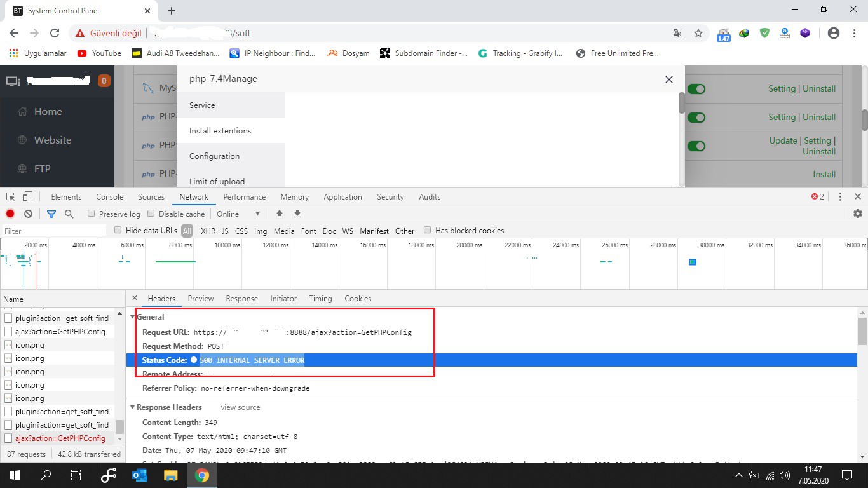Screen dimensions: 868x488
Task: Select the inspect element tool
Action: coord(11,196)
